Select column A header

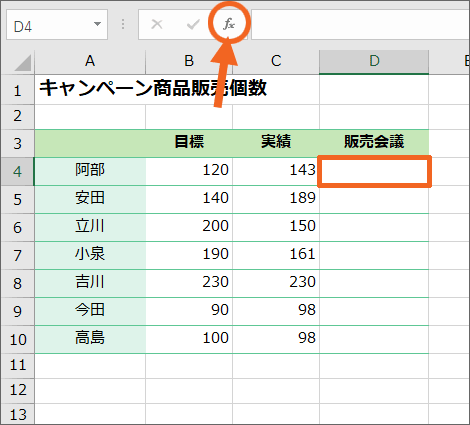90,62
